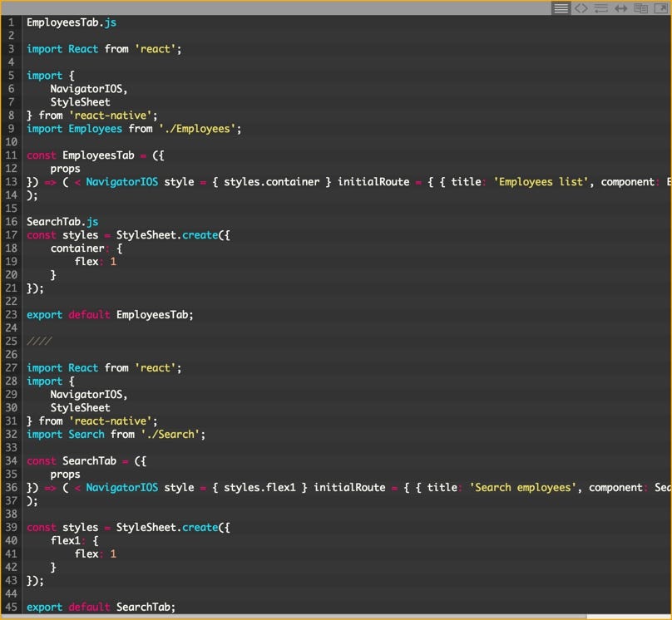
Task: Click line number 45 in the gutter
Action: point(11,608)
